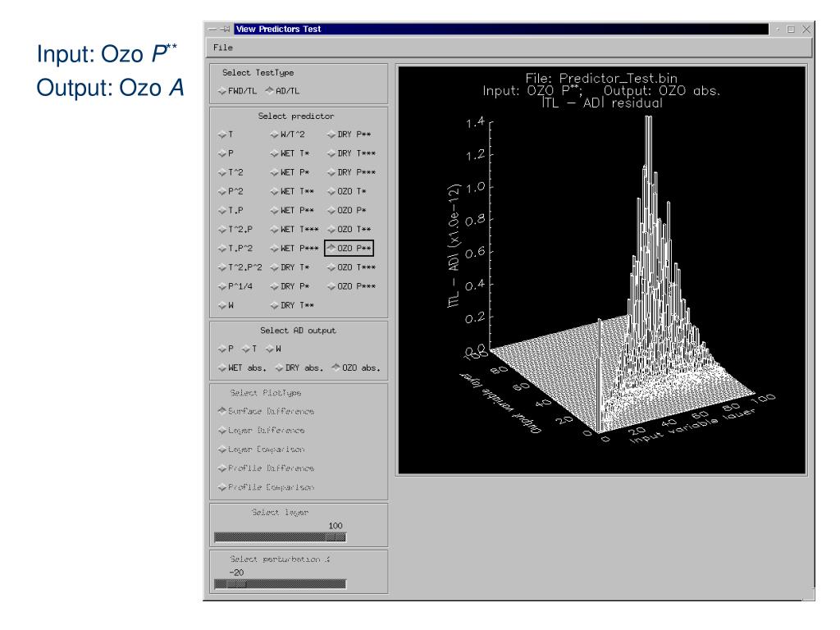
Task: Open window menu button in title bar
Action: coord(212,29)
